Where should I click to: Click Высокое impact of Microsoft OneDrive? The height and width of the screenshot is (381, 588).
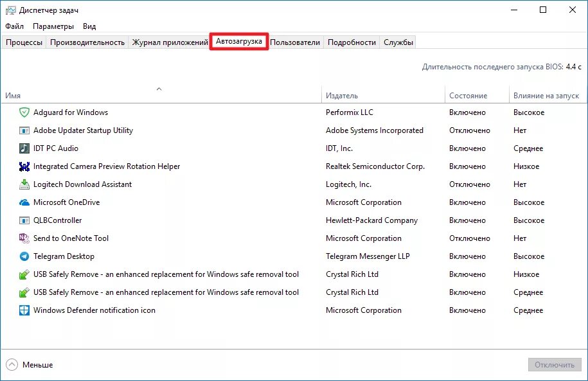click(529, 202)
